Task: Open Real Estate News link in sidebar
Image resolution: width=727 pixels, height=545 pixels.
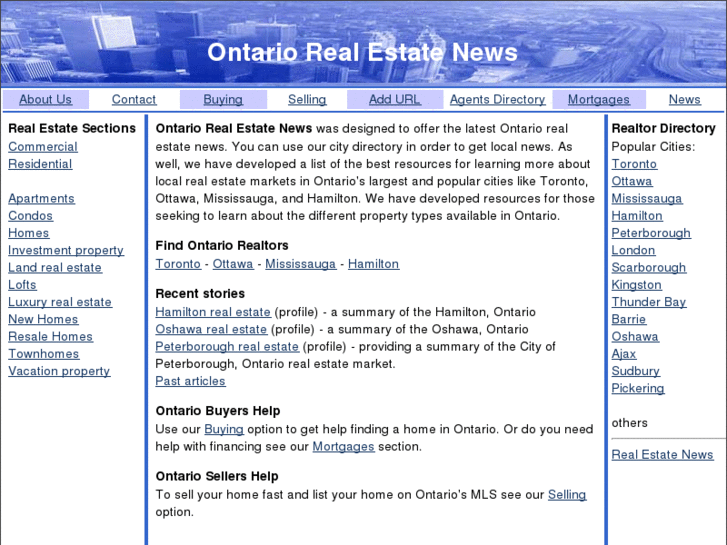Action: click(x=663, y=455)
